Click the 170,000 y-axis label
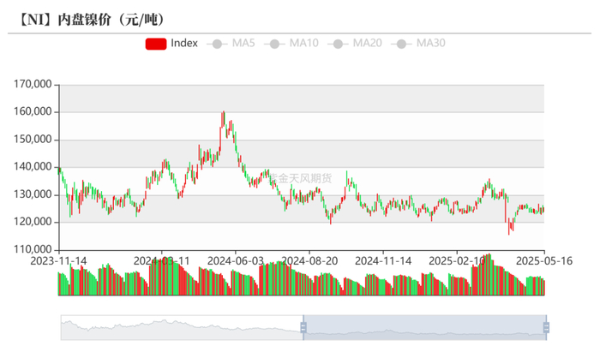The image size is (600, 364). click(33, 84)
